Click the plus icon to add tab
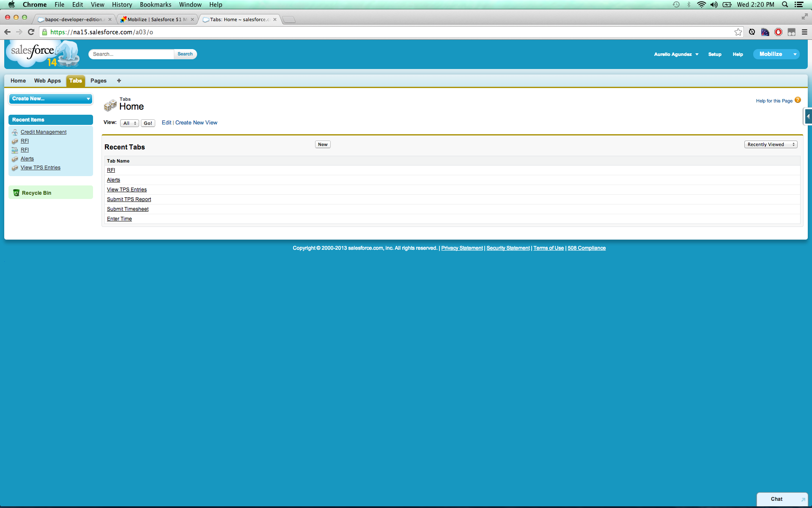Screen dimensions: 812x508 119,80
